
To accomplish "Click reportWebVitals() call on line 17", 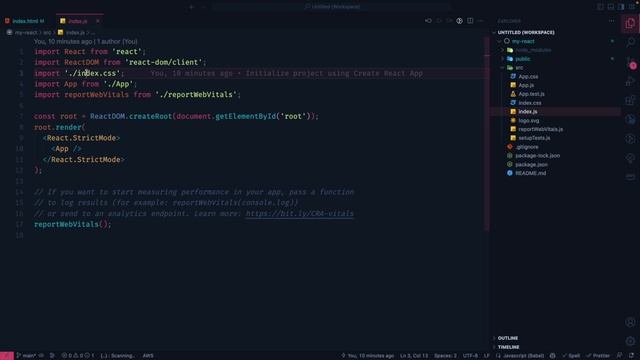I will coord(73,224).
